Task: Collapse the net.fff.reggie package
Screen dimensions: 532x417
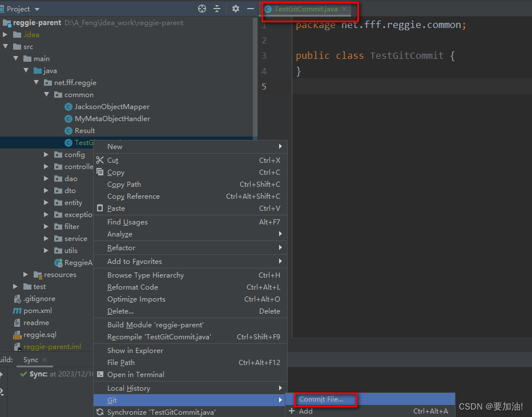Action: pos(37,82)
